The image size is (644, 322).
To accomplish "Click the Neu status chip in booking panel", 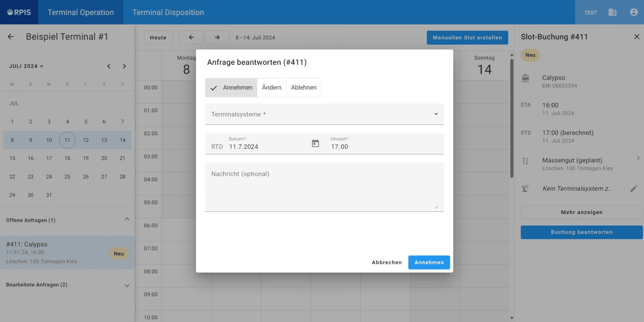I will 530,55.
